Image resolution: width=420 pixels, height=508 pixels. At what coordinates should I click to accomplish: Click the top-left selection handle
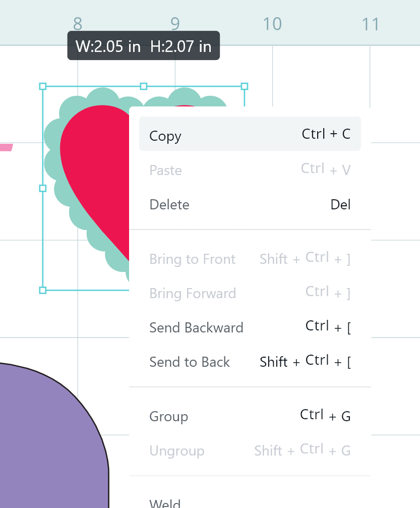pyautogui.click(x=43, y=87)
